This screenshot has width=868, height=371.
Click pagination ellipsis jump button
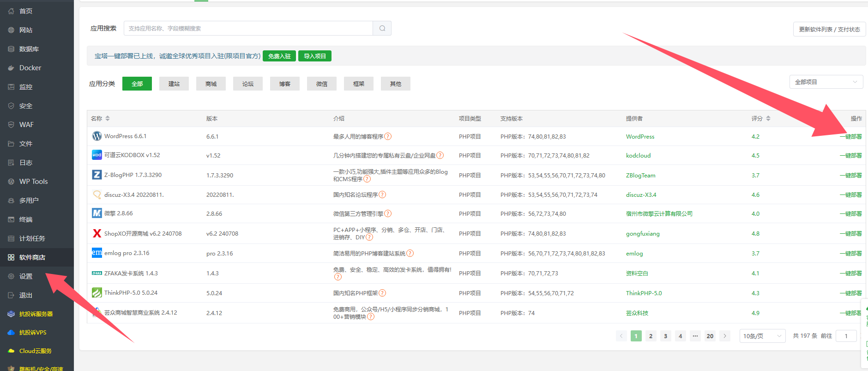(x=695, y=336)
